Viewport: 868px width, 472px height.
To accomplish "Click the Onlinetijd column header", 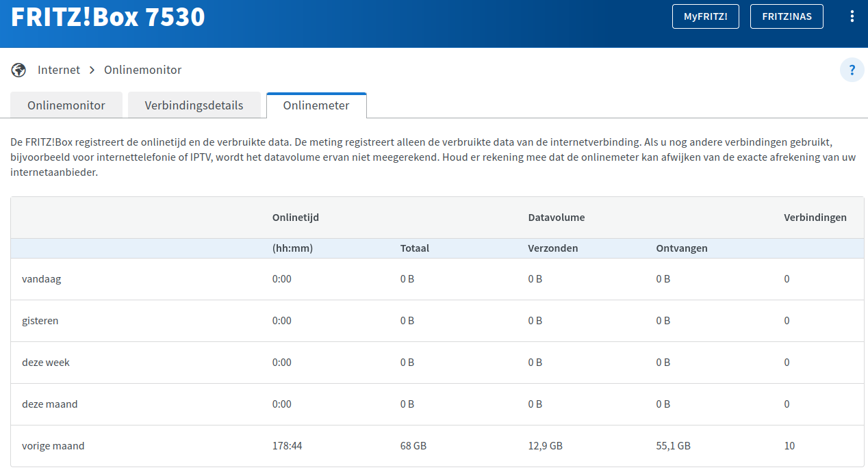I will [x=296, y=218].
